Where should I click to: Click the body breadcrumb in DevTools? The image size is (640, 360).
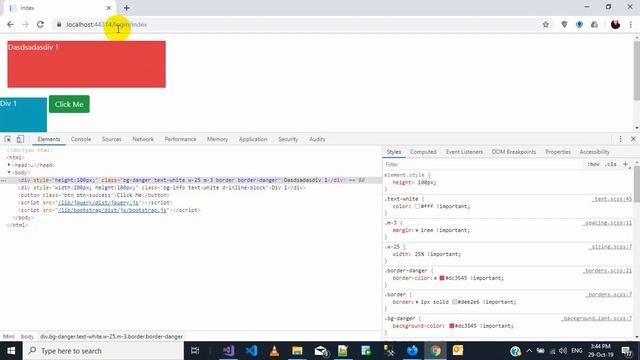point(27,337)
